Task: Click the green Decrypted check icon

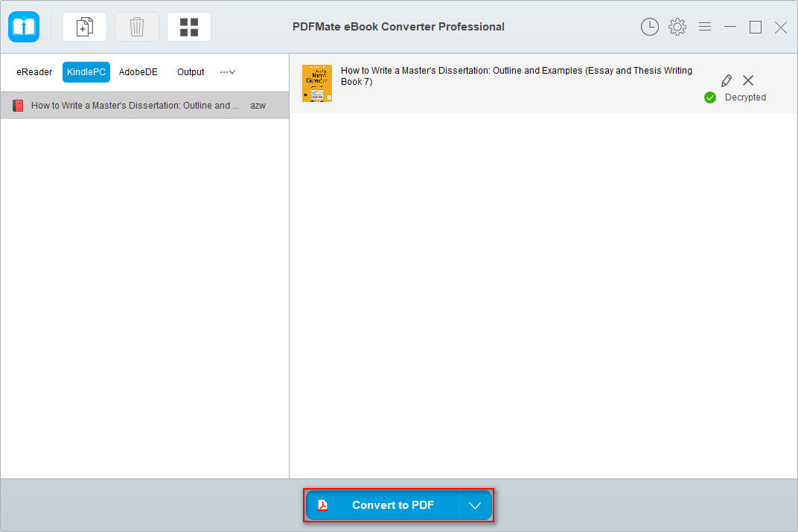Action: [x=710, y=97]
